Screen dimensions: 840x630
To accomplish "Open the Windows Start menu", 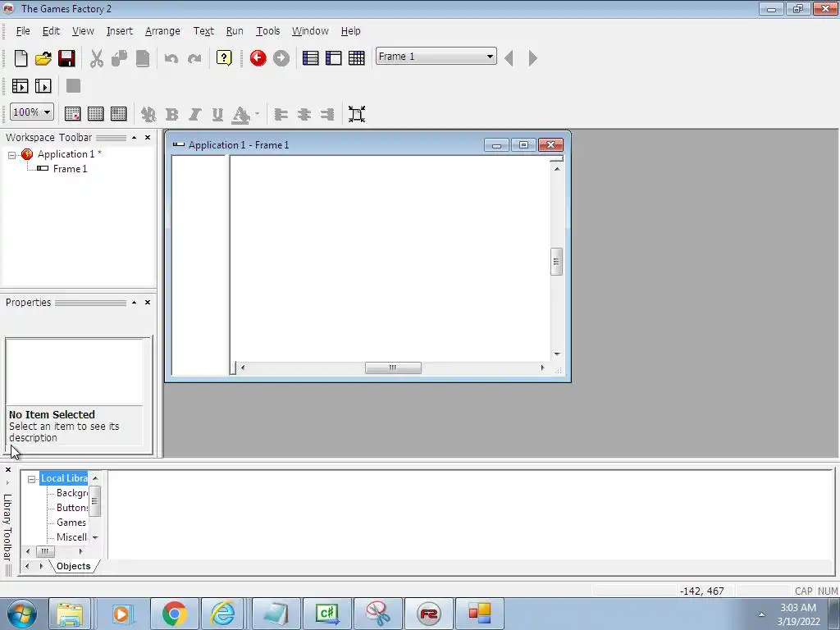I will pos(21,614).
